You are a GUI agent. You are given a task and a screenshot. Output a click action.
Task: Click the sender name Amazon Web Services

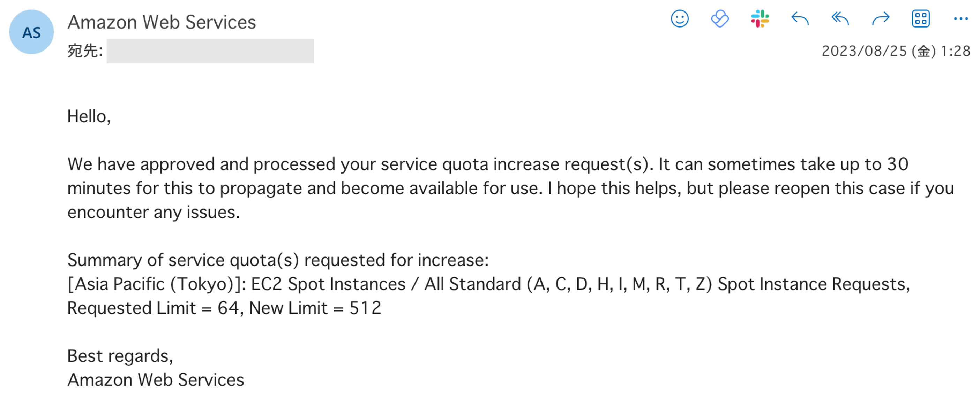[x=162, y=22]
